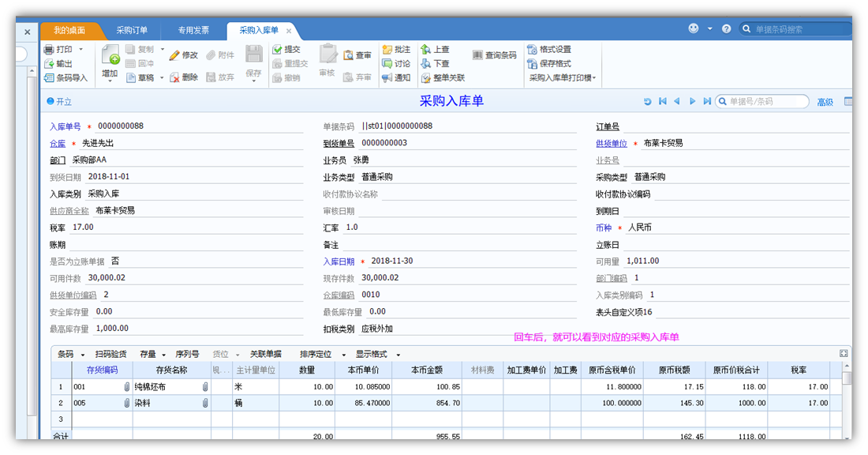Click the 打印 print icon
This screenshot has width=868, height=455.
[49, 49]
